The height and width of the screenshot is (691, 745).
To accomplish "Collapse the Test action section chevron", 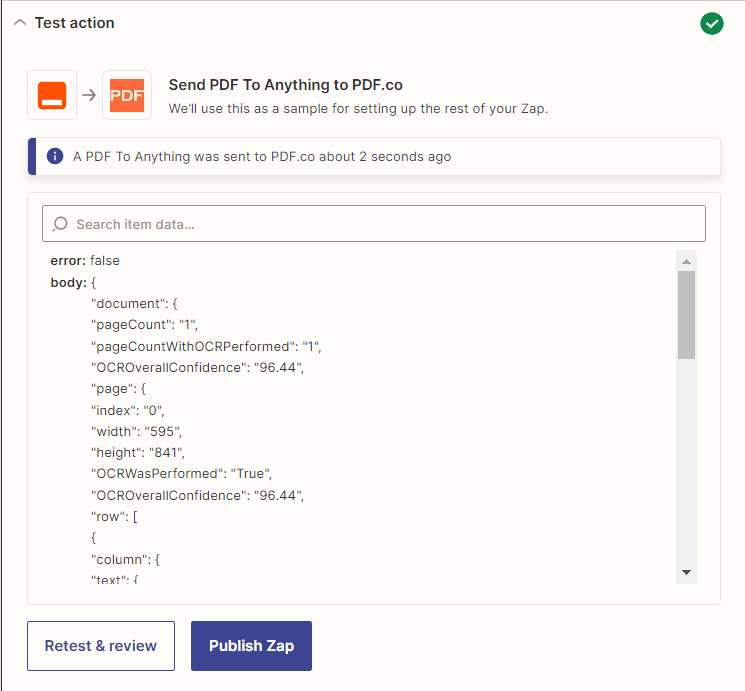I will coord(20,23).
